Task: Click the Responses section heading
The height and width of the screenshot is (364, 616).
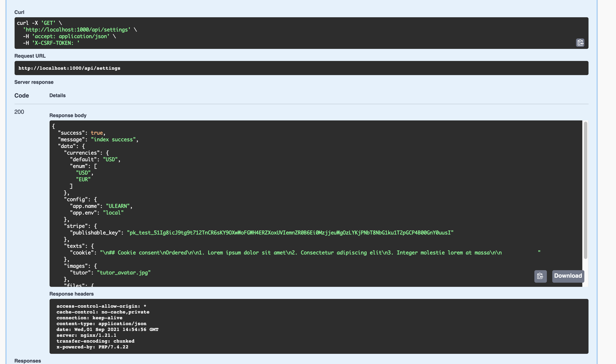Action: tap(27, 360)
